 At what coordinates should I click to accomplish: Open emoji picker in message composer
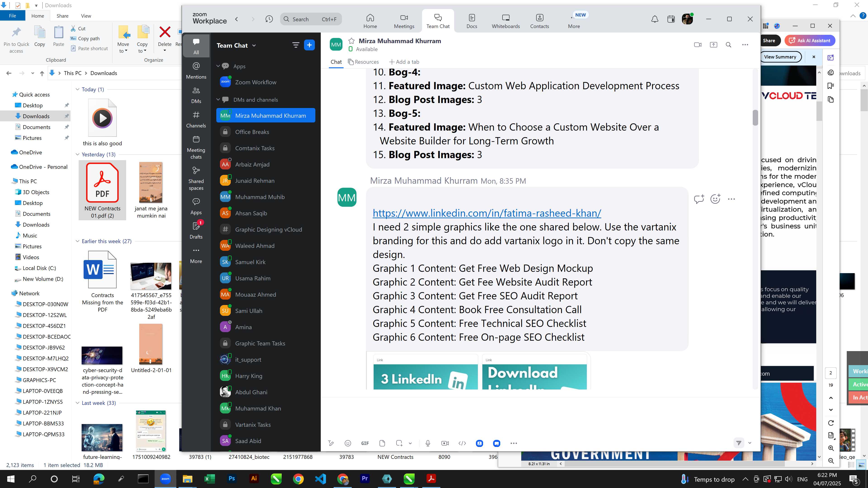pyautogui.click(x=348, y=443)
